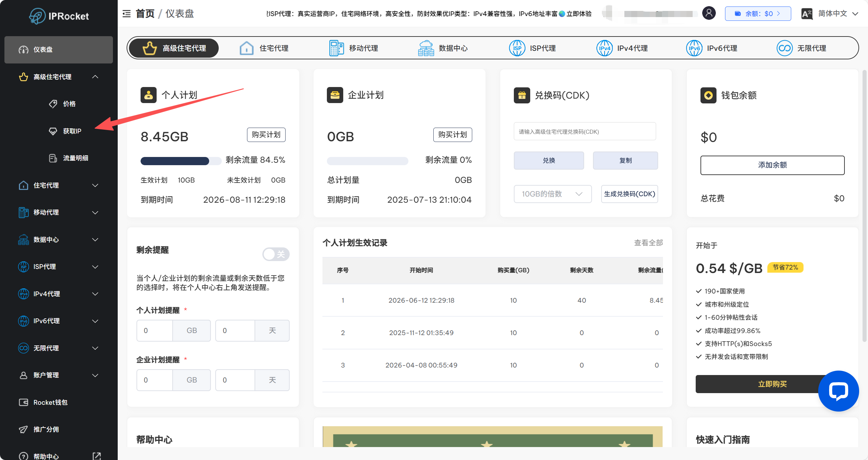The height and width of the screenshot is (460, 868).
Task: Click the 获取IP diamond icon in sidebar
Action: 53,131
